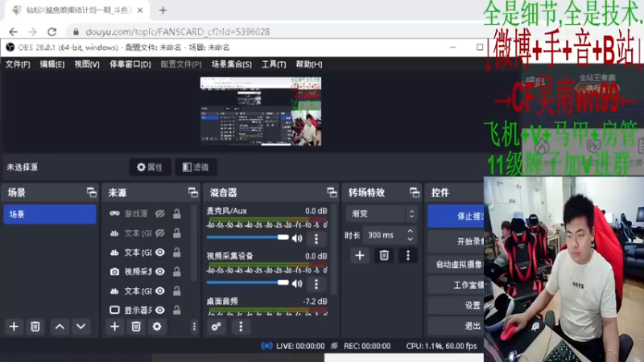Pop out the 混音器 dock panel
644x362 pixels.
332,192
